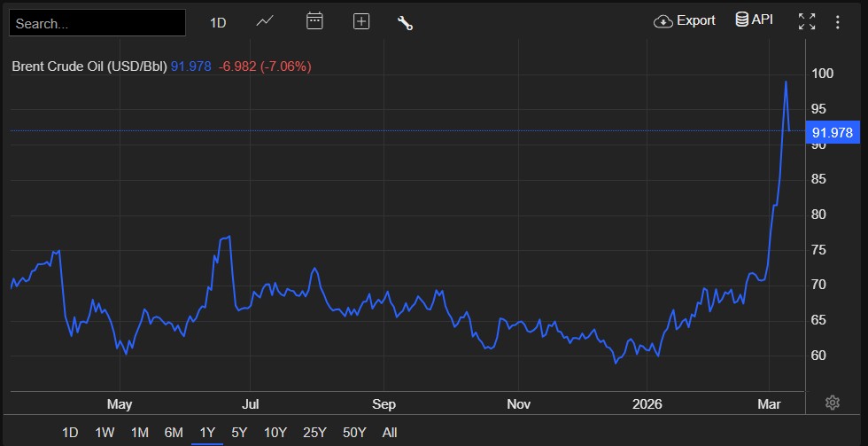Select the All time range
Viewport: 868px width, 446px height.
click(x=390, y=433)
